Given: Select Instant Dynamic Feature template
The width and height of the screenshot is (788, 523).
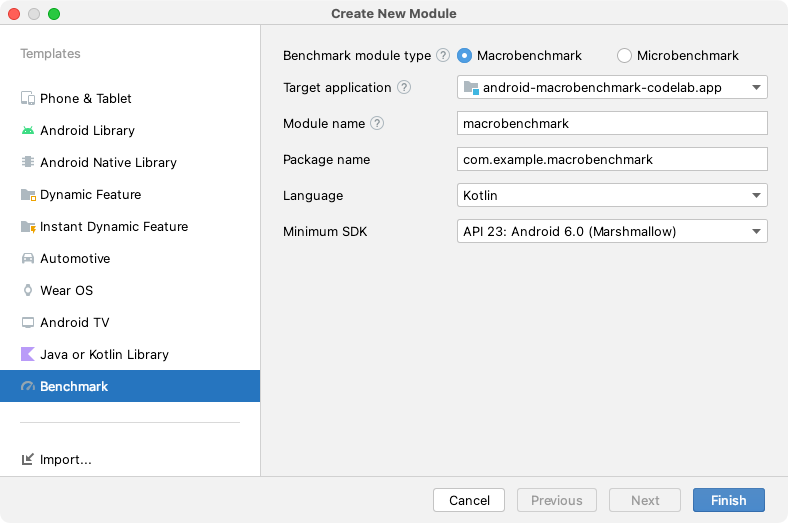Looking at the screenshot, I should click(113, 227).
